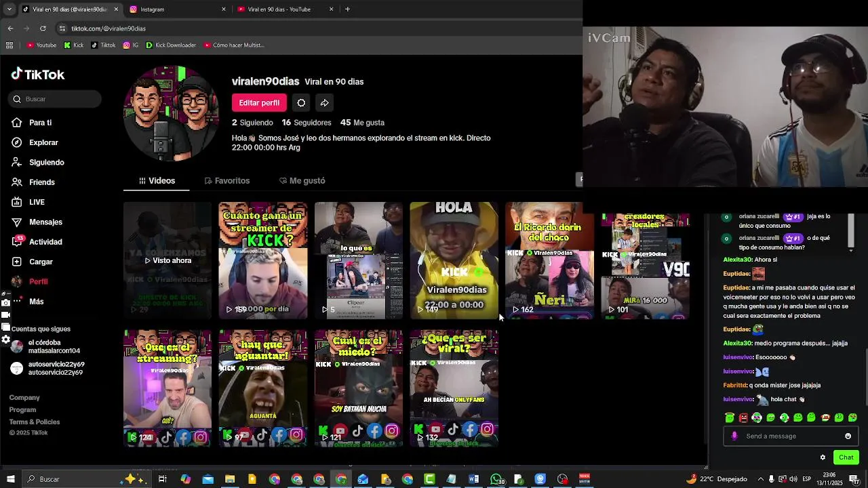Open Mensajes in the sidebar
This screenshot has width=868, height=488.
(37, 222)
